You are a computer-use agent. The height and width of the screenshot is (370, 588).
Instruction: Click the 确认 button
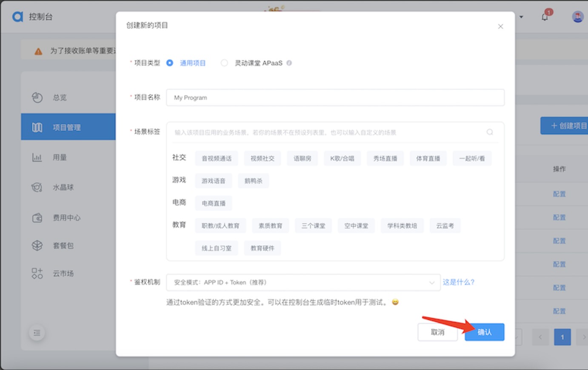point(485,332)
